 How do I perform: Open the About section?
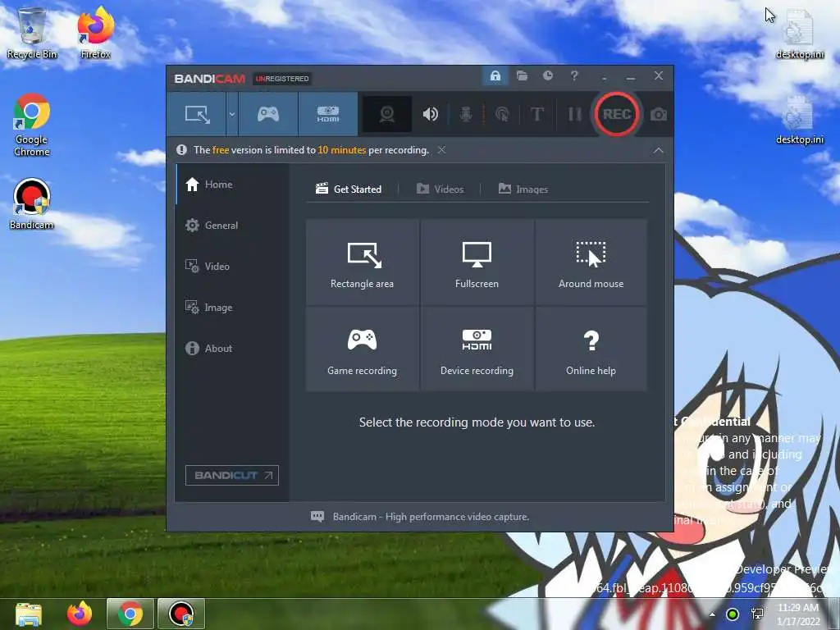(x=233, y=348)
